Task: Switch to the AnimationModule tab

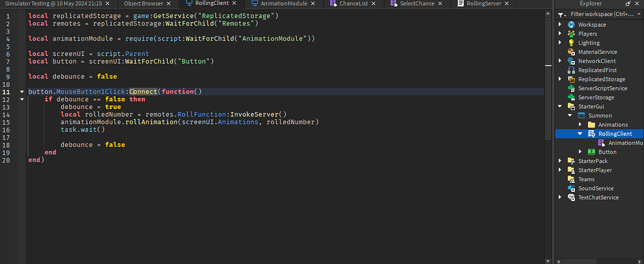Action: pyautogui.click(x=284, y=3)
